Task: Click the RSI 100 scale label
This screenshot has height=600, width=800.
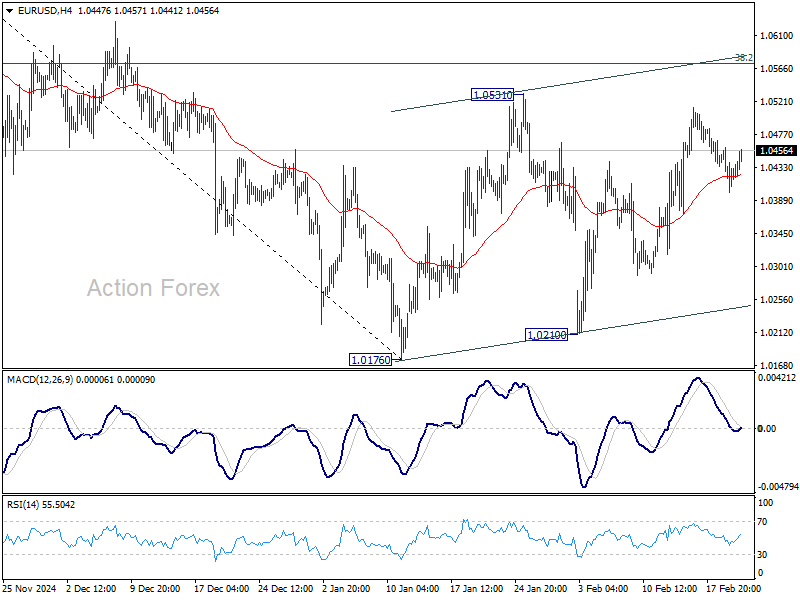Action: point(765,503)
